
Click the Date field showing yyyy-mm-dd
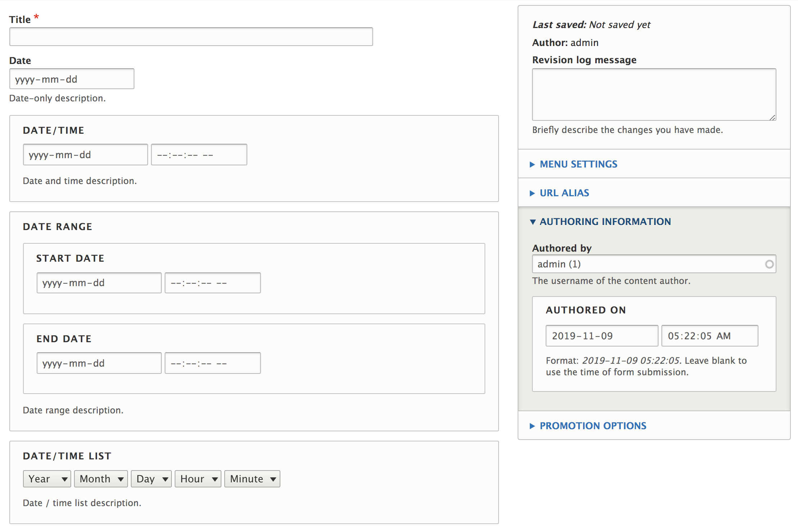tap(72, 79)
